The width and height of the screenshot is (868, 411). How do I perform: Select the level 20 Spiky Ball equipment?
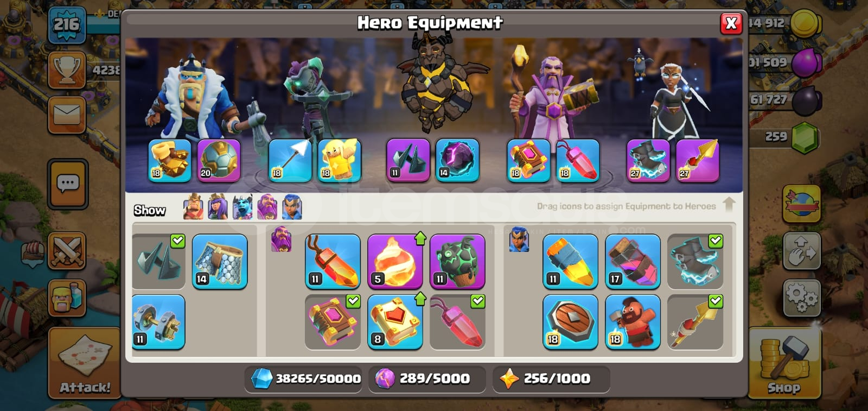pyautogui.click(x=219, y=160)
